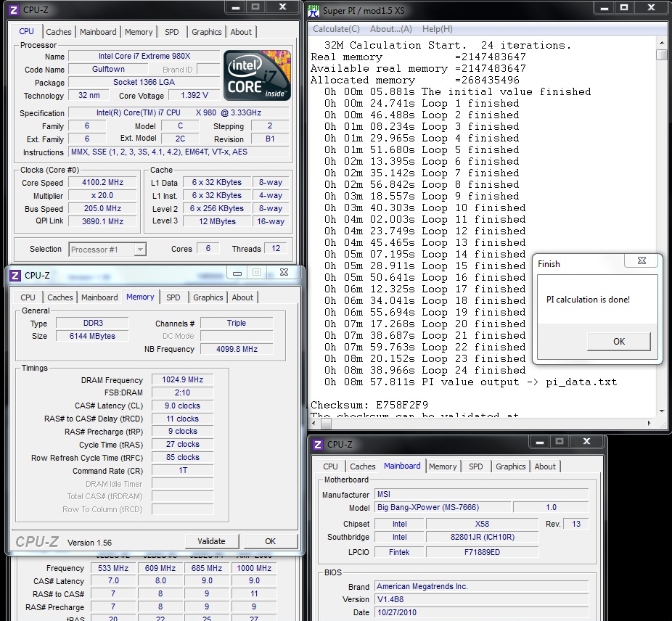This screenshot has width=672, height=621.
Task: Click the core voltage value '1.392 V'
Action: click(x=194, y=95)
